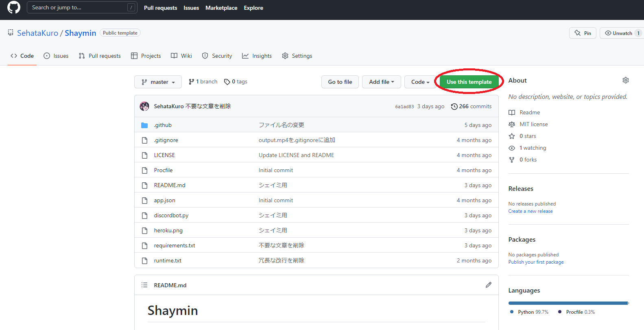644x330 pixels.
Task: Expand the master branch dropdown
Action: pyautogui.click(x=158, y=82)
